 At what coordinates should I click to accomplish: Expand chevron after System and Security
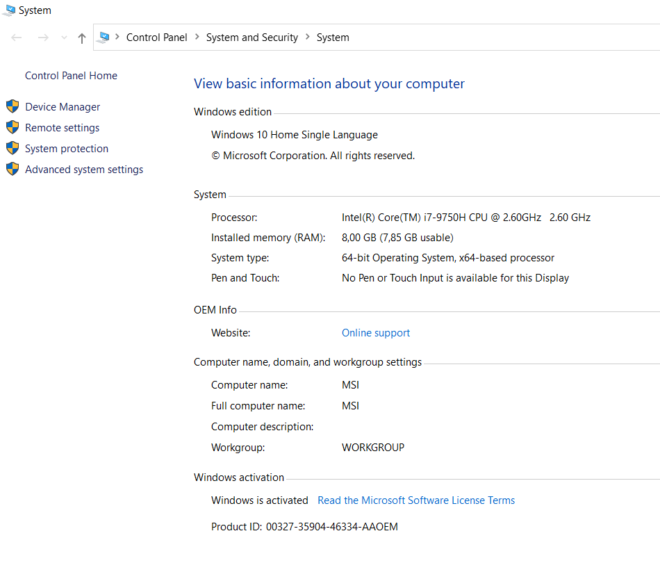[x=308, y=37]
